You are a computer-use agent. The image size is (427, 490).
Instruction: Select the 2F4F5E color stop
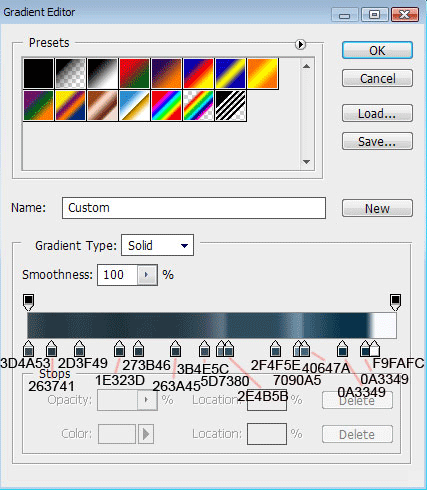(x=275, y=349)
